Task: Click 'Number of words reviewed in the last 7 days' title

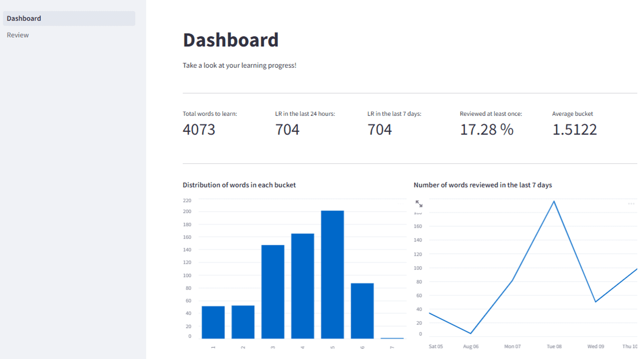Action: (x=483, y=185)
